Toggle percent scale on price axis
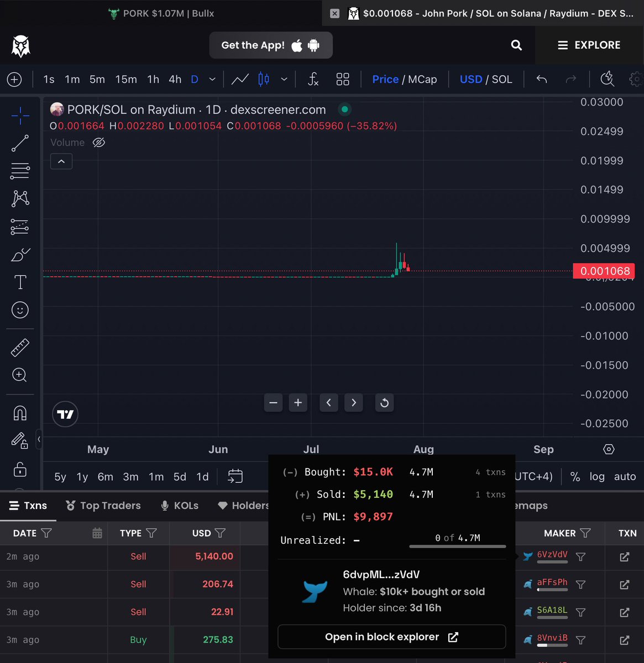This screenshot has width=644, height=663. (x=575, y=476)
